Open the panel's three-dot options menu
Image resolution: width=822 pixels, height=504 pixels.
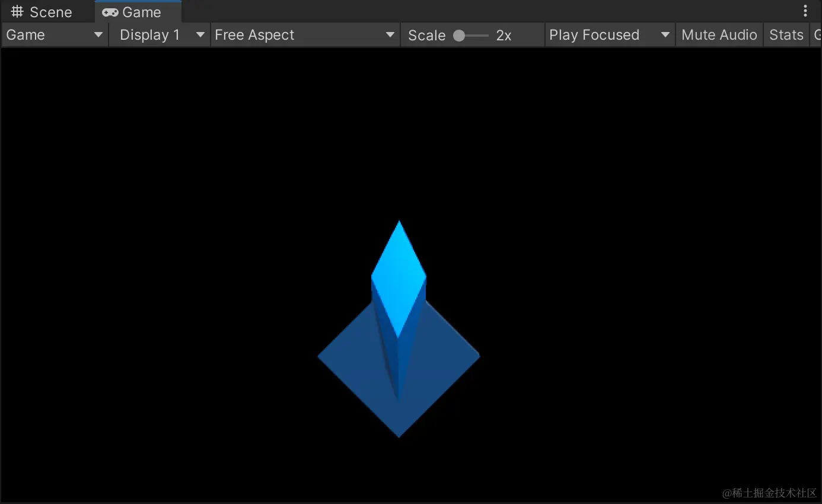(x=805, y=11)
